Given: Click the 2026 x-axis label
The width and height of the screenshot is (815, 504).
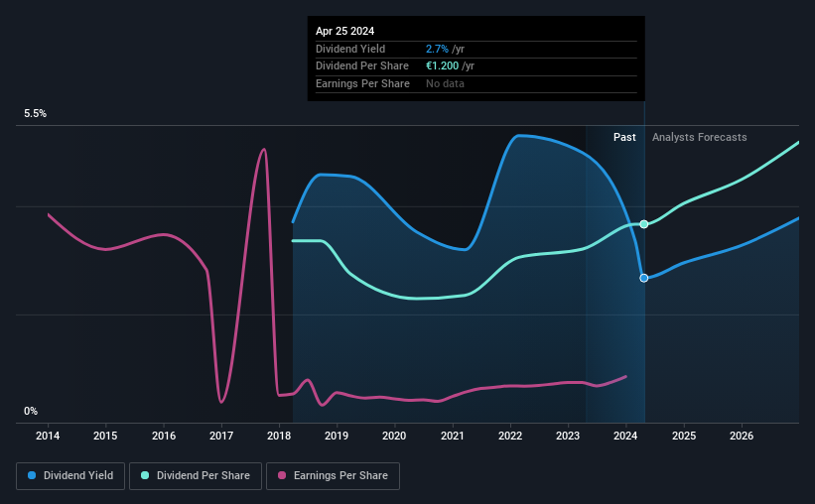Looking at the screenshot, I should [742, 436].
